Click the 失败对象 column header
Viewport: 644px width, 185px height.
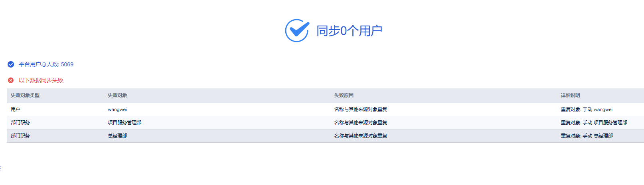point(117,95)
